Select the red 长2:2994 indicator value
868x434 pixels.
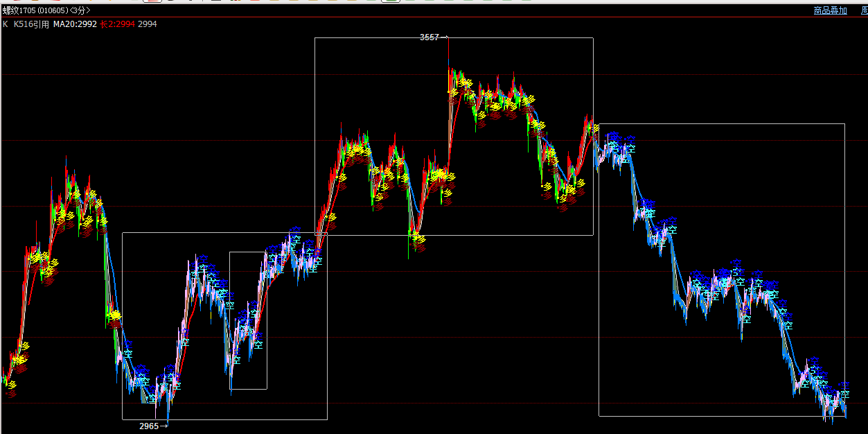pos(117,24)
